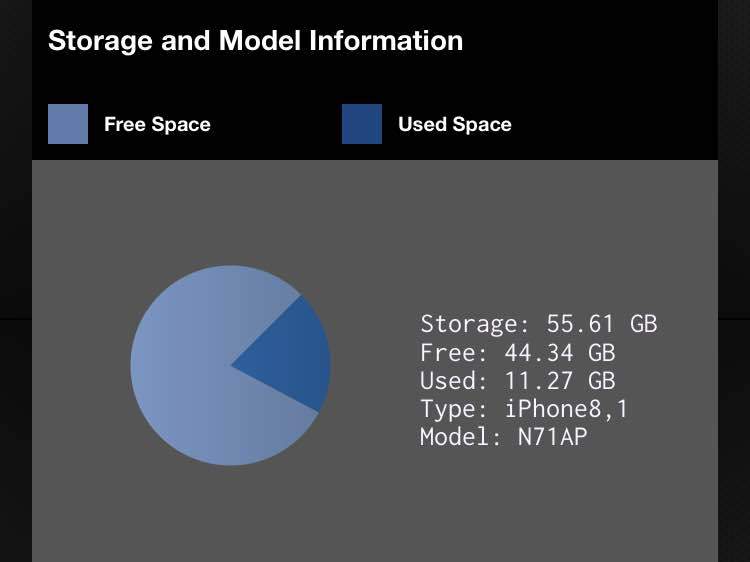Click the Storage and Model Information title
The width and height of the screenshot is (750, 562).
pyautogui.click(x=255, y=41)
